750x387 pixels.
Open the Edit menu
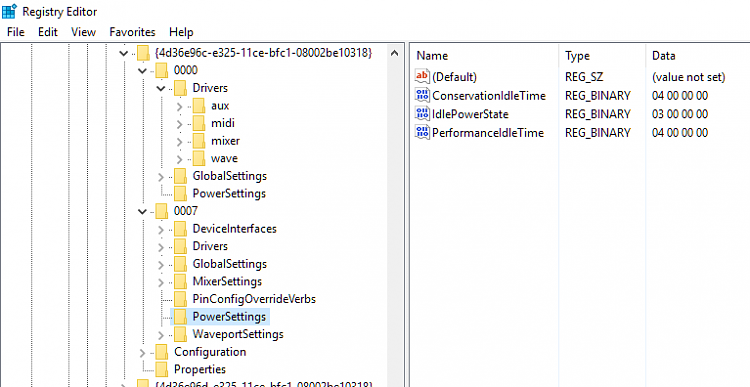tap(48, 32)
